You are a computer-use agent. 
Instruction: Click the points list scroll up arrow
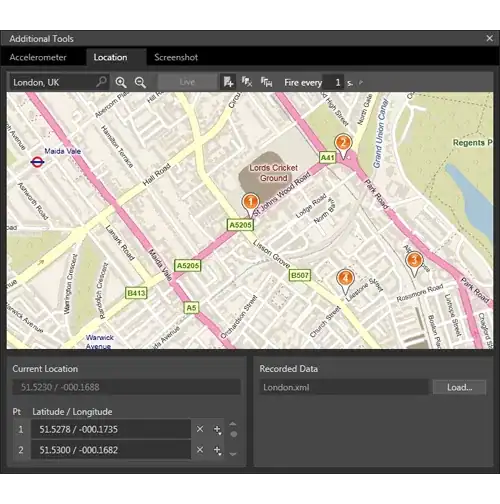233,424
